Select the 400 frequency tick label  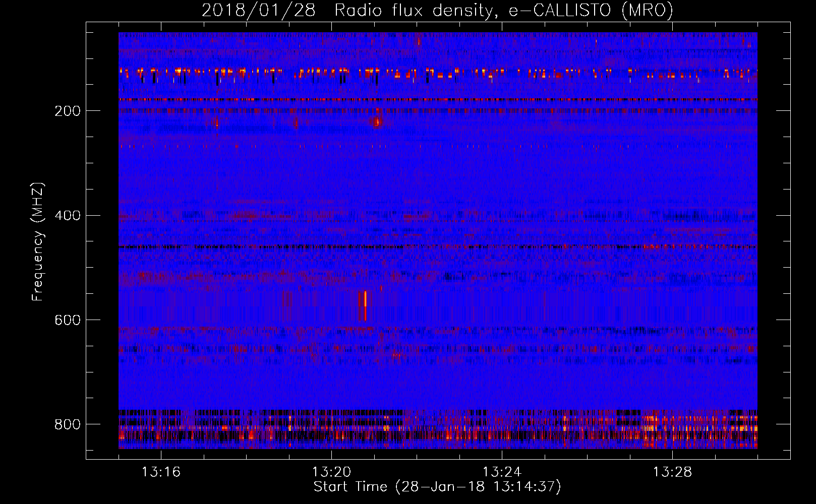tap(67, 216)
